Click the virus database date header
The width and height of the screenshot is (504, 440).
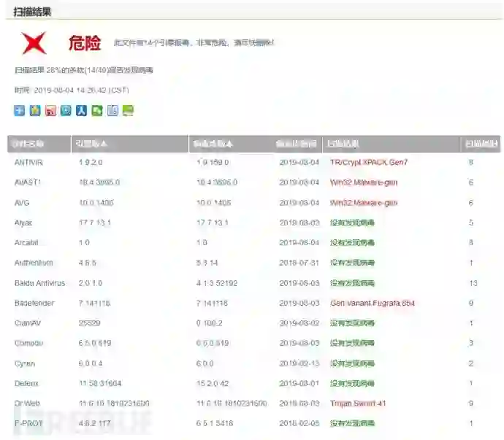coord(297,144)
